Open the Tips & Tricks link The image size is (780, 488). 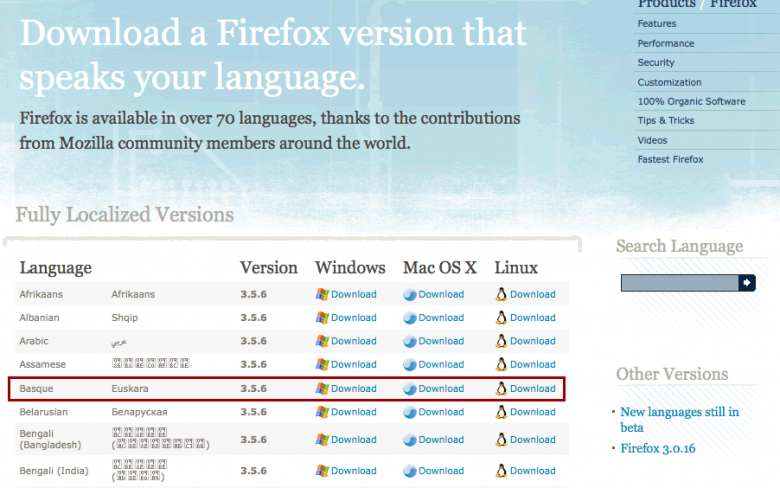(x=666, y=121)
